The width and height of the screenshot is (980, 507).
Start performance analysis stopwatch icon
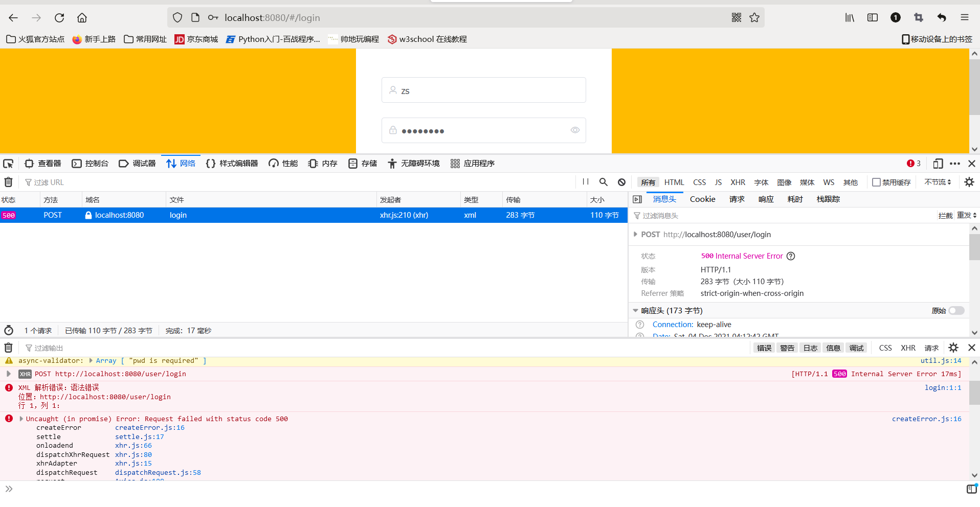(x=9, y=330)
